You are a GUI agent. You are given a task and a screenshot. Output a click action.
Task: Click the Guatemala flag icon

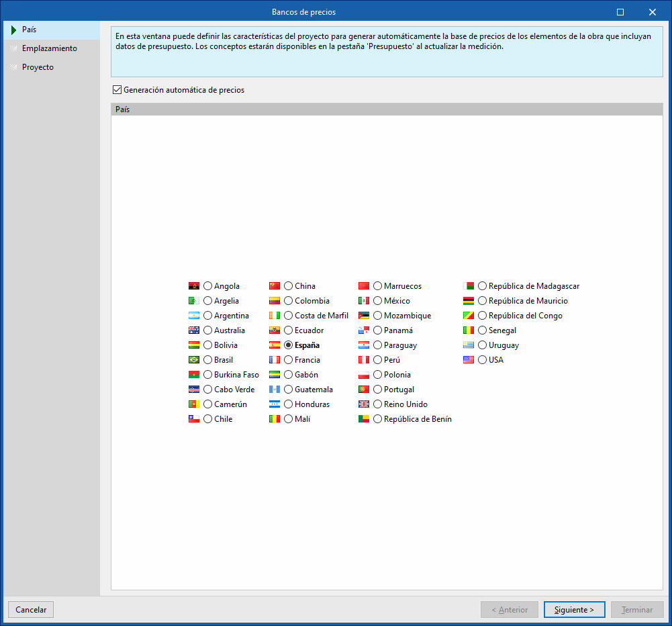[275, 390]
